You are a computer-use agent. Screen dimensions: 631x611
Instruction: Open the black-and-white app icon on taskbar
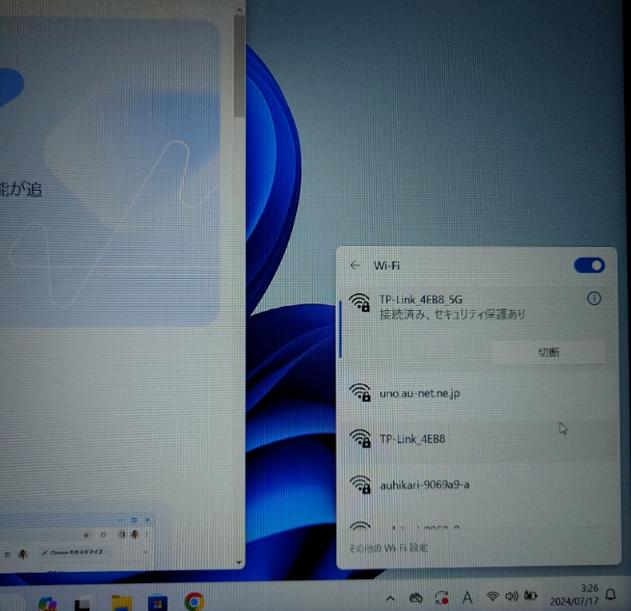pos(82,604)
